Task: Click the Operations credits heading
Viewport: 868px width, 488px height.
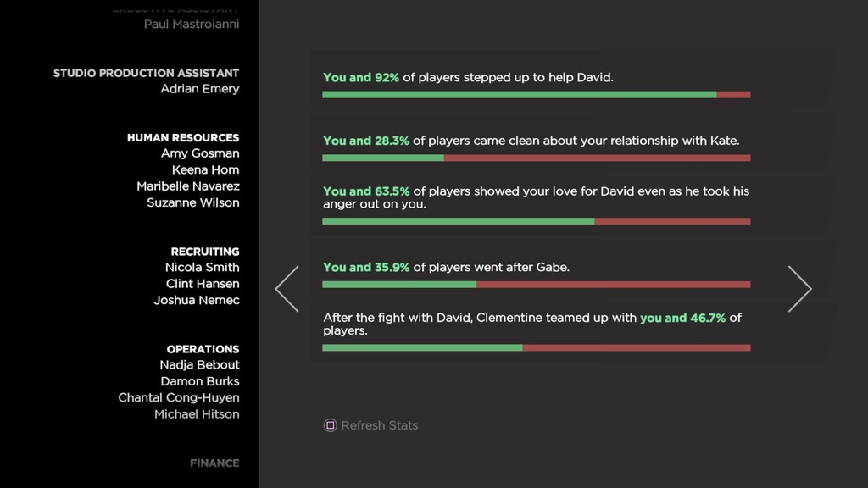Action: [x=203, y=349]
